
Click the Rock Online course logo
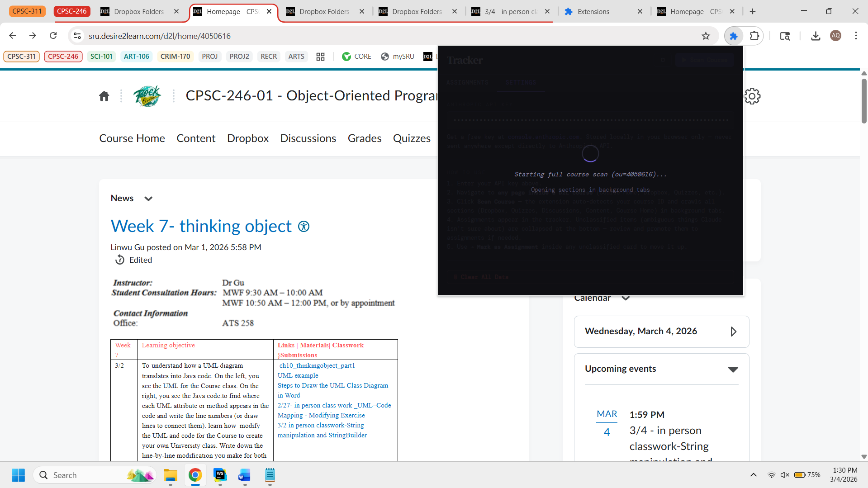pos(147,96)
